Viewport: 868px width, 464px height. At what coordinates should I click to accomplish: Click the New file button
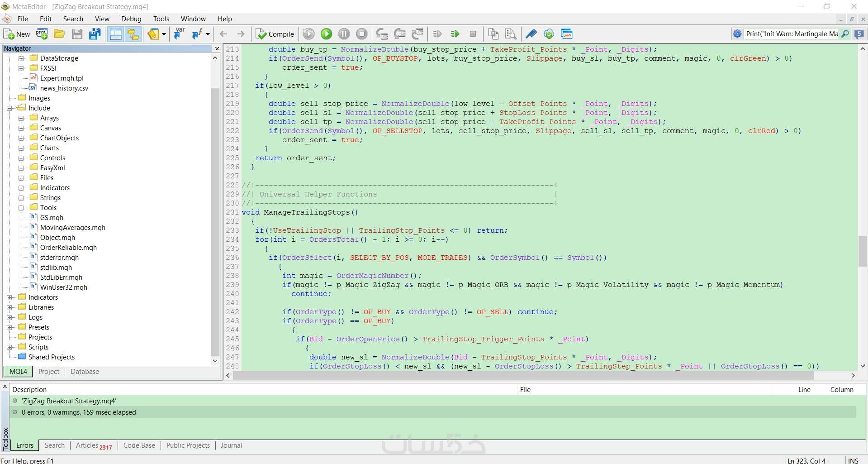(17, 34)
